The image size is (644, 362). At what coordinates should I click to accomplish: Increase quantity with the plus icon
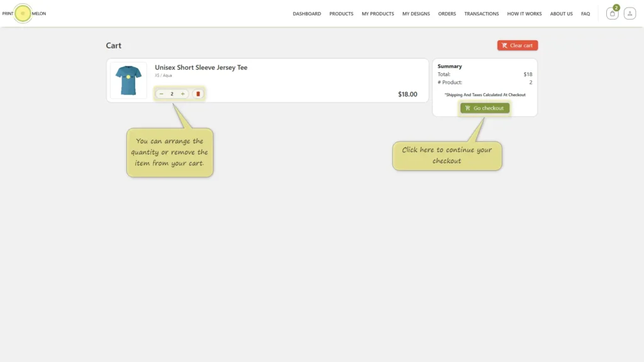click(183, 94)
